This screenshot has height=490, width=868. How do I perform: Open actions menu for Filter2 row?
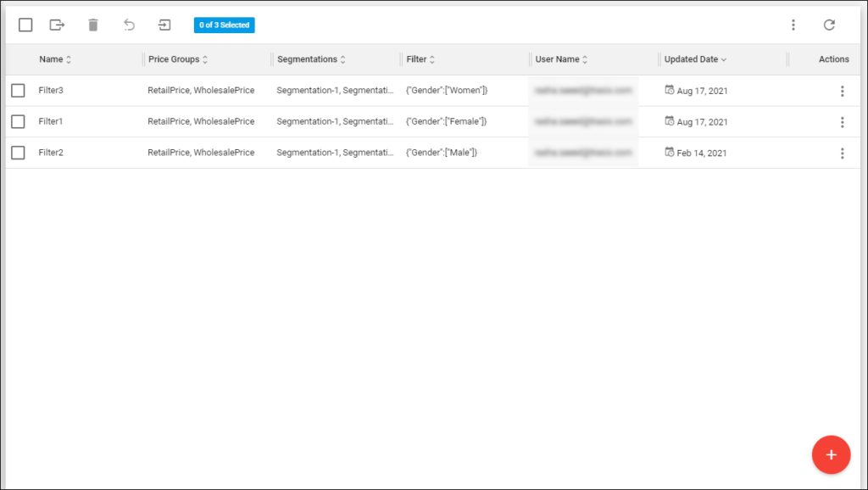point(842,153)
